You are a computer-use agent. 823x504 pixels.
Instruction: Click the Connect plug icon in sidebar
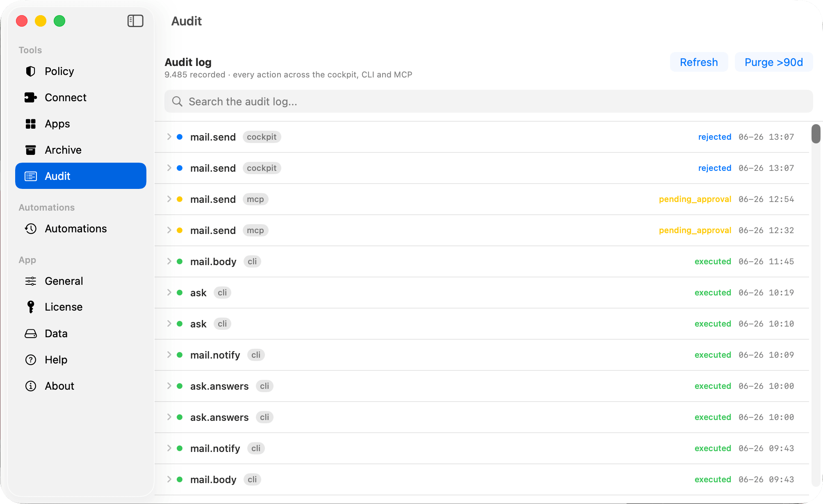31,98
